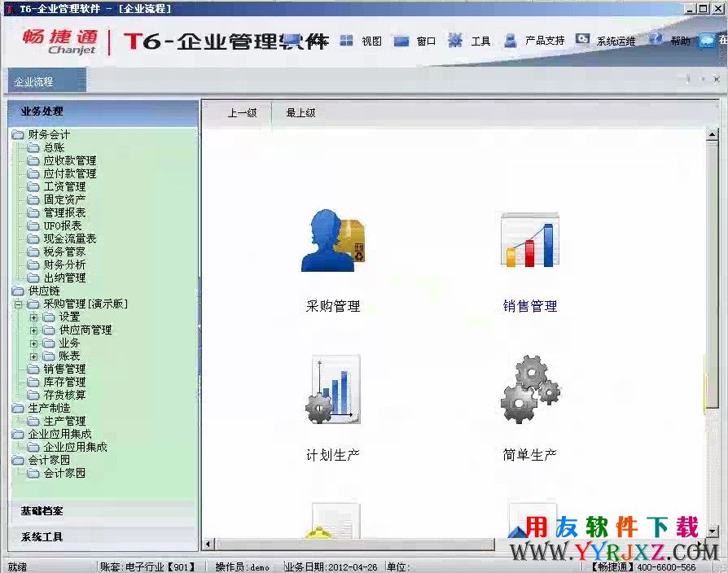The height and width of the screenshot is (573, 728).
Task: Click the 窗口 window icon in header
Action: (x=401, y=42)
